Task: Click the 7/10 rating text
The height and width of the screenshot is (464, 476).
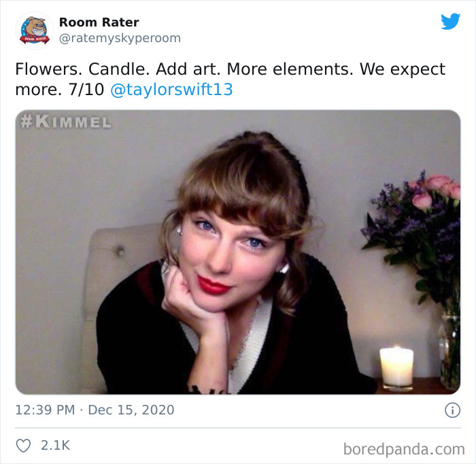Action: click(86, 90)
